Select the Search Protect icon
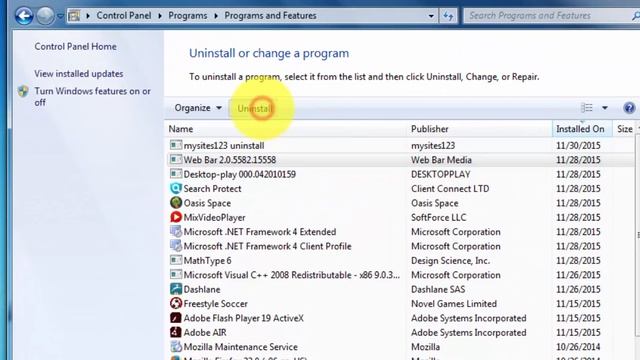 (x=176, y=188)
